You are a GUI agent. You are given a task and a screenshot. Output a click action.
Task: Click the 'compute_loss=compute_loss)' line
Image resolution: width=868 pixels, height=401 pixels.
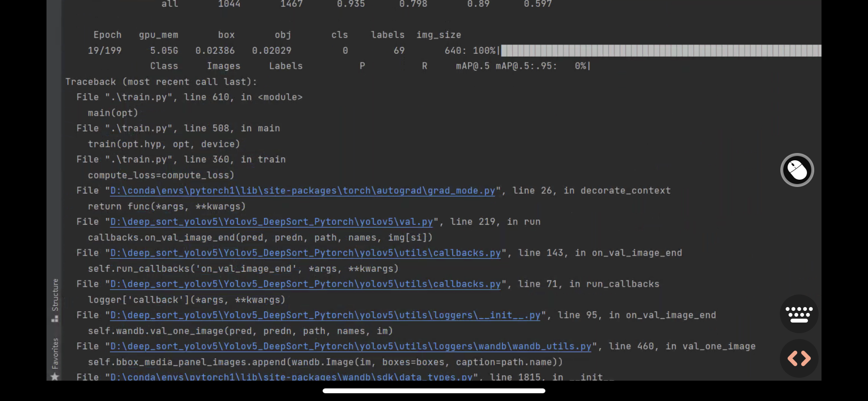point(161,175)
